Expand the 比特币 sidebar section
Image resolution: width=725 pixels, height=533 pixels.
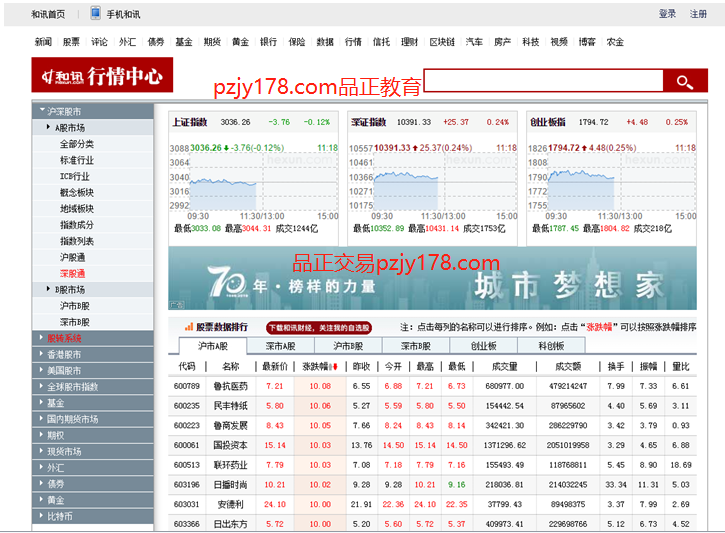[93, 516]
